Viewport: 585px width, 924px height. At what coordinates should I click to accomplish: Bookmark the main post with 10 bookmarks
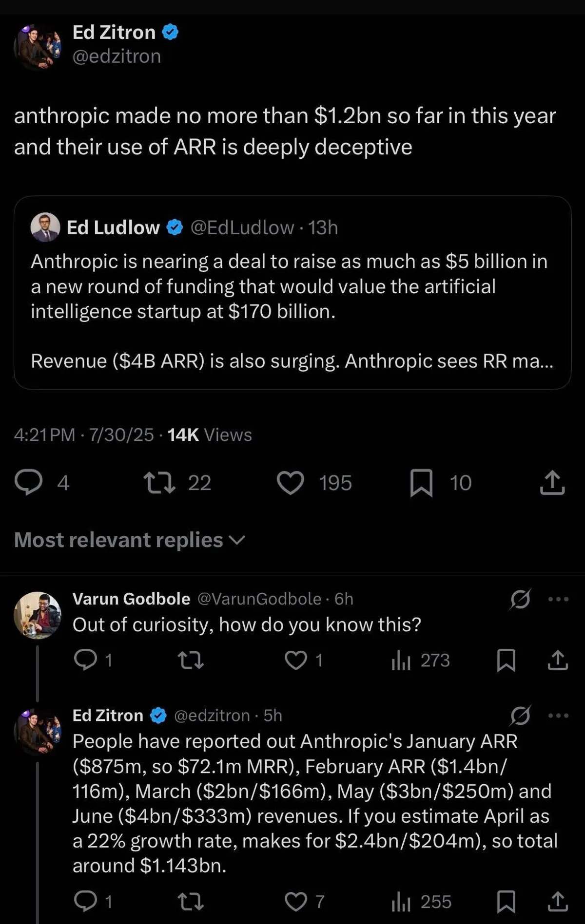421,482
